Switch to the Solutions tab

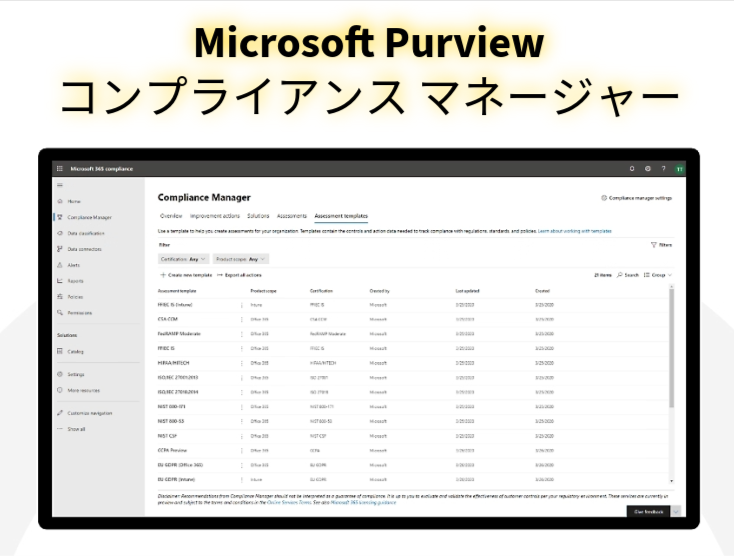258,216
